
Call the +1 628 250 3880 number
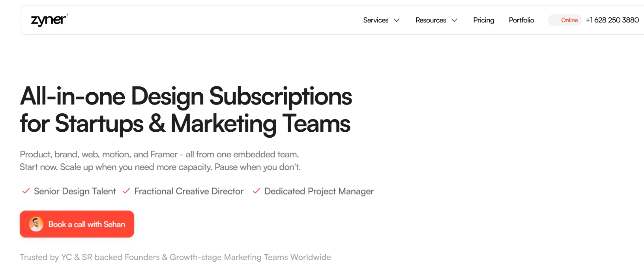tap(612, 20)
